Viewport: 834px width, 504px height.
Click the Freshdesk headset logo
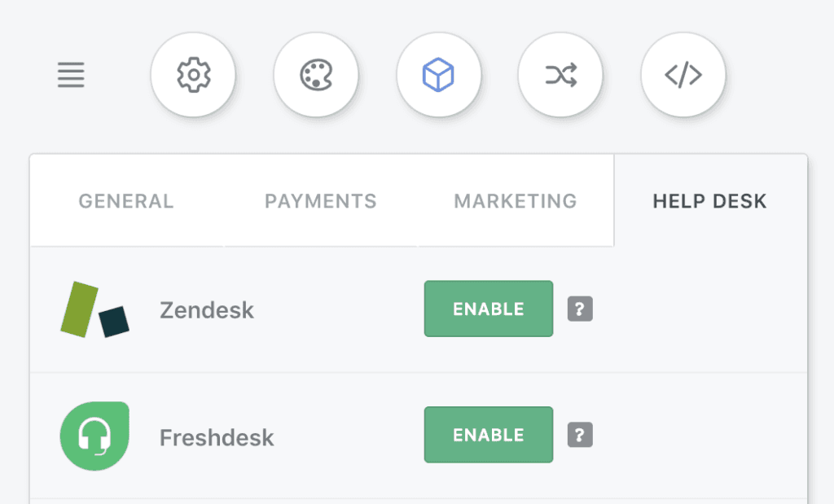coord(94,436)
